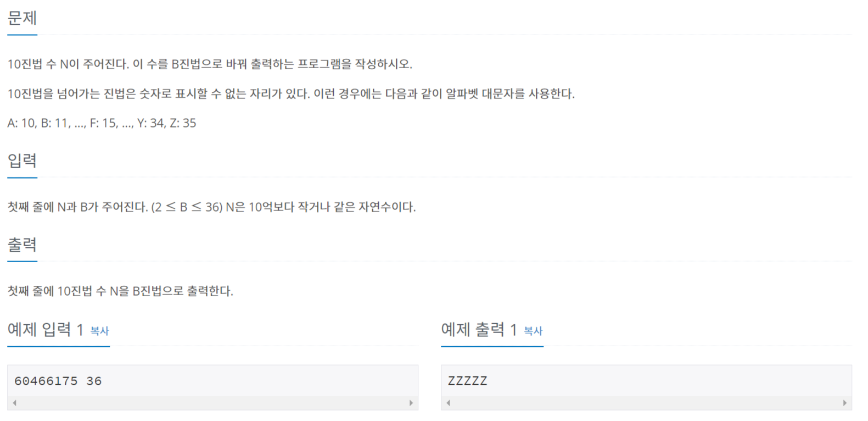Copy sample output 1 using the 복사 link
Screen dimensions: 868x421
[x=533, y=332]
